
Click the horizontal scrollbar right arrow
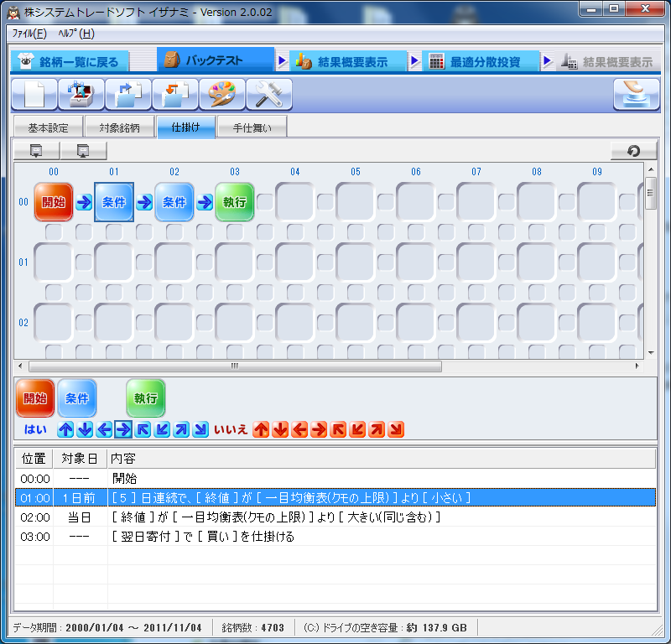[637, 366]
